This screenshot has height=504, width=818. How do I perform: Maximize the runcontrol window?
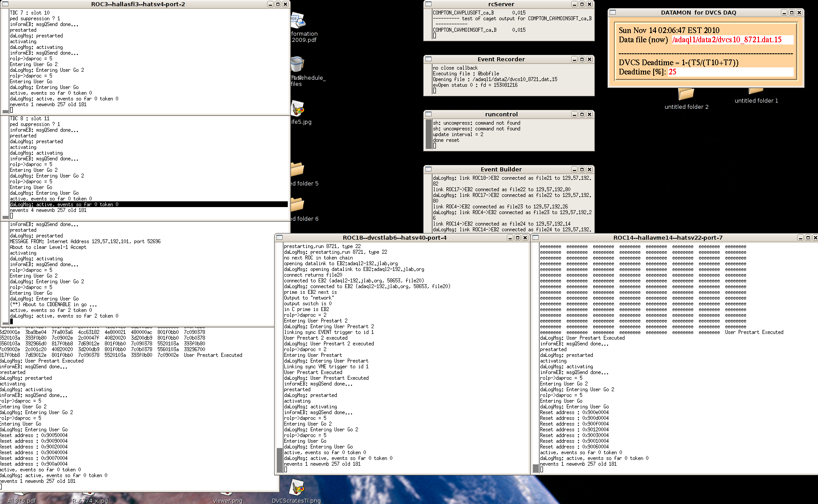point(582,114)
